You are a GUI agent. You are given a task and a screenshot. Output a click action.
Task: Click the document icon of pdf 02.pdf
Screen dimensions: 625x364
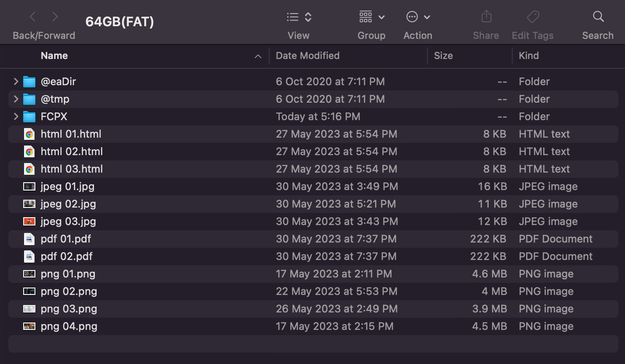29,257
